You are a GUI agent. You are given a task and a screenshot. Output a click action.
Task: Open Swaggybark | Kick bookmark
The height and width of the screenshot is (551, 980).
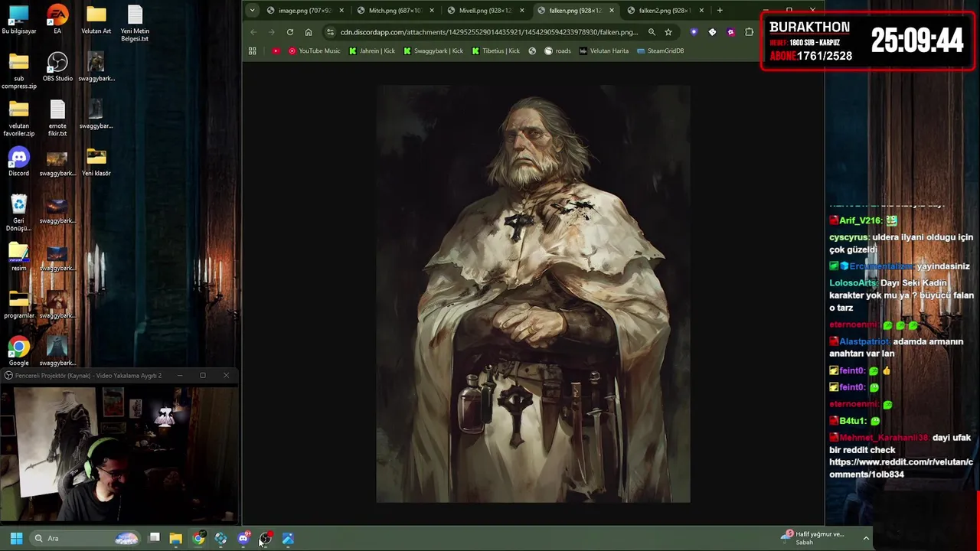[433, 51]
